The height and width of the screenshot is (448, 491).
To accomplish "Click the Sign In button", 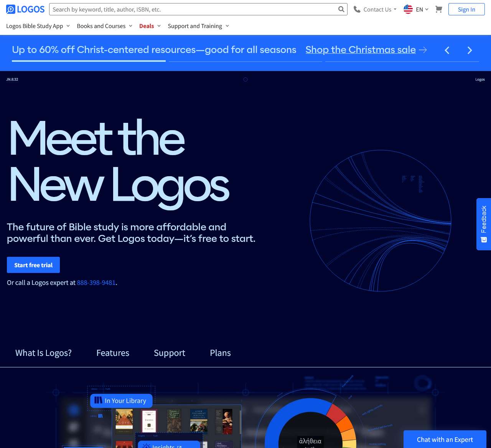I will tap(466, 9).
